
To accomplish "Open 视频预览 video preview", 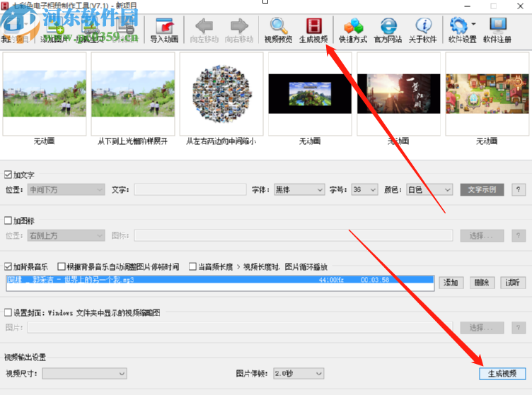I will [278, 30].
